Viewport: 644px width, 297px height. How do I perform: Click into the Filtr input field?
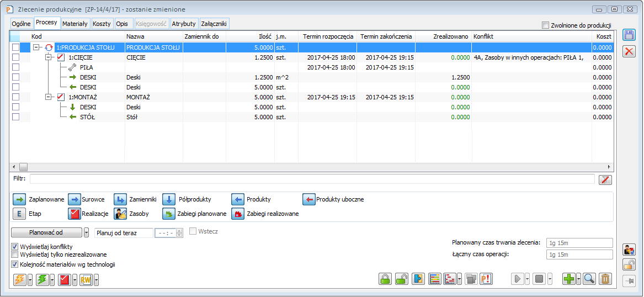coord(312,179)
